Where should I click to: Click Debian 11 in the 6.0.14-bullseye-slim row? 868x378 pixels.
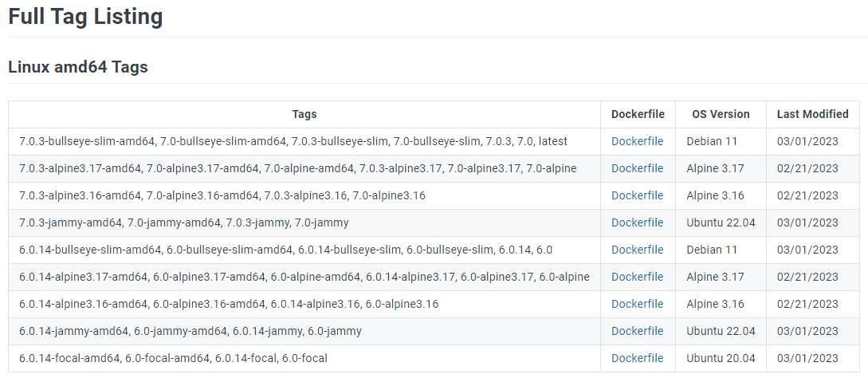712,250
